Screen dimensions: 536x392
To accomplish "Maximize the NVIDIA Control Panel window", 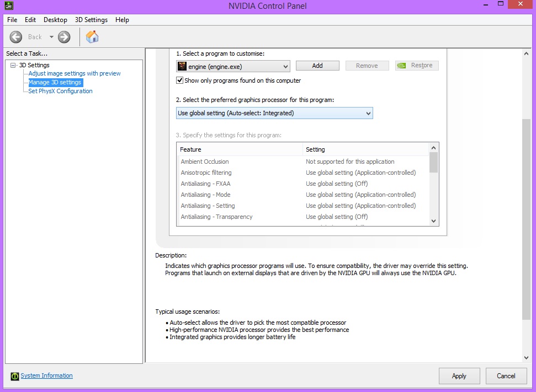I will click(501, 4).
